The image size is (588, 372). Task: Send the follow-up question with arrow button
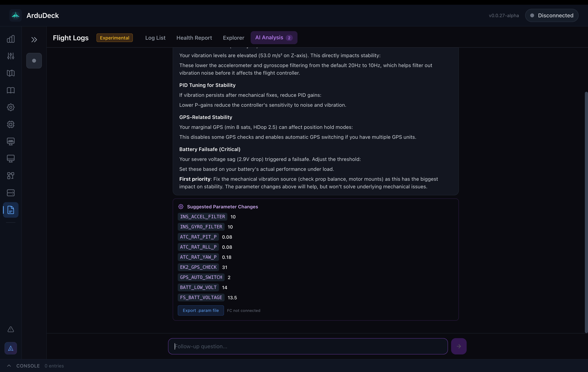(459, 346)
